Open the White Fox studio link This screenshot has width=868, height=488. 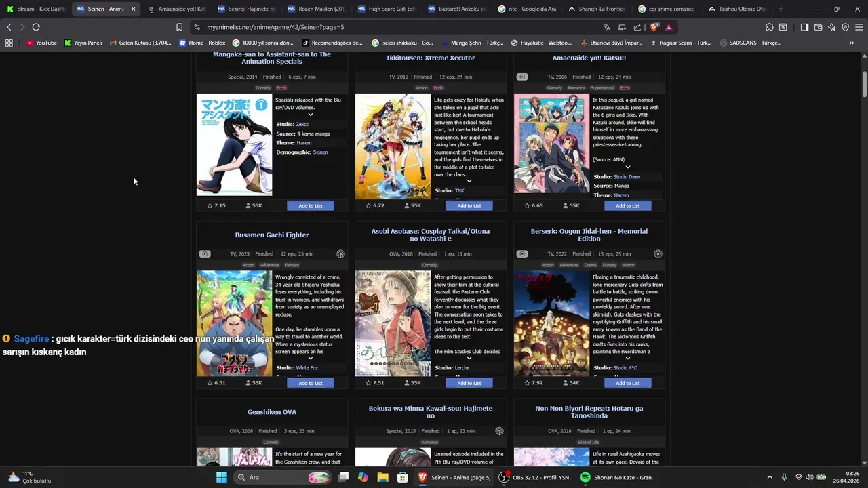[x=307, y=368]
